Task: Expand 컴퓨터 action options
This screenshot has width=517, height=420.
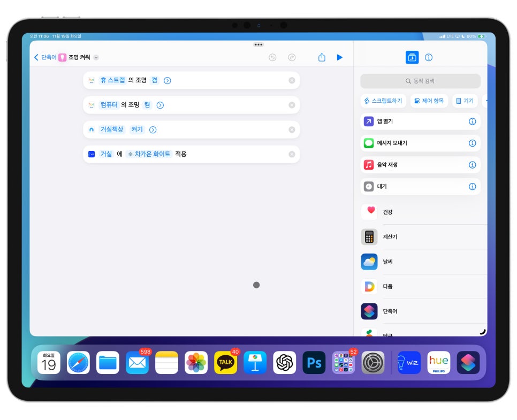Action: click(160, 105)
